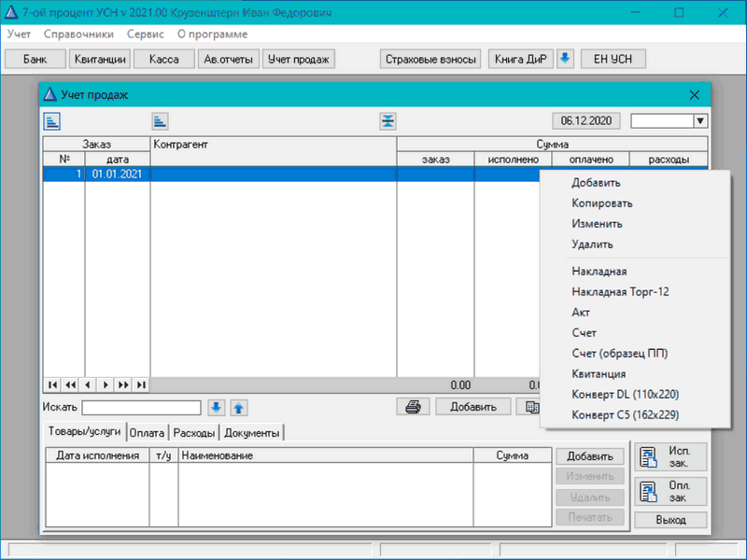
Task: Click the sort icon above the Контрагент column
Action: tap(161, 120)
